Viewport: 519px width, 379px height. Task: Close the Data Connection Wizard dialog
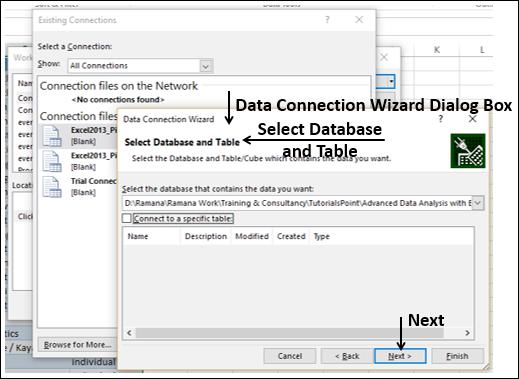pyautogui.click(x=472, y=119)
